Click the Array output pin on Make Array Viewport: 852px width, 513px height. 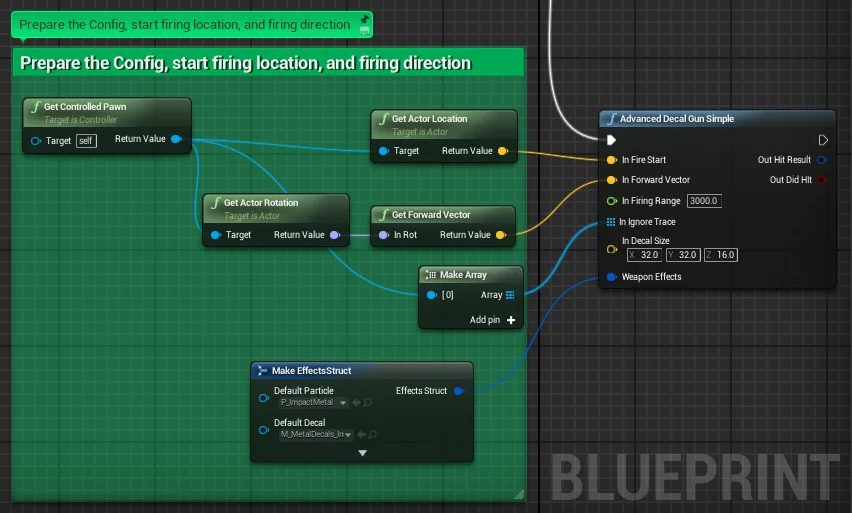(510, 295)
